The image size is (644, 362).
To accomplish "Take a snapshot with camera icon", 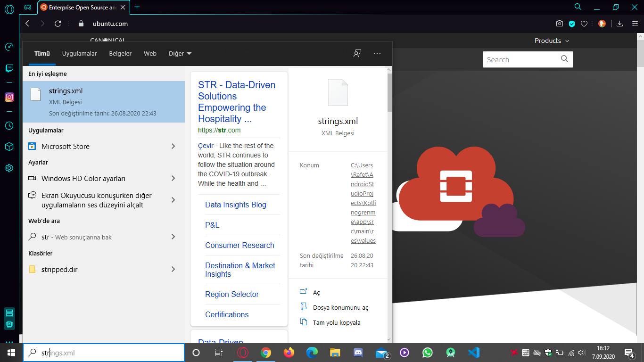I will point(559,24).
